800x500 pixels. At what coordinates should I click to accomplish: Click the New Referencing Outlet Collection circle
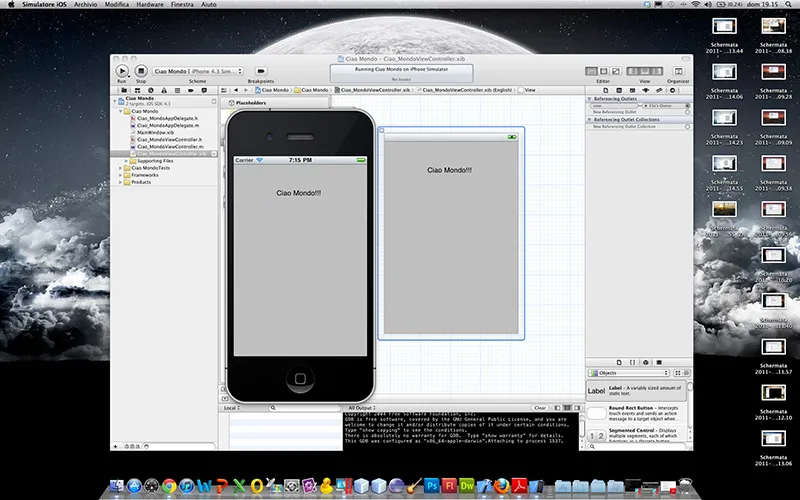[687, 127]
